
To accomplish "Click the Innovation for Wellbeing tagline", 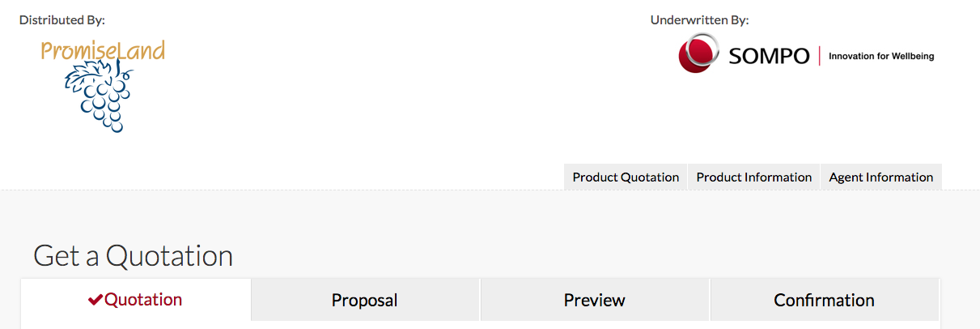I will coord(881,57).
